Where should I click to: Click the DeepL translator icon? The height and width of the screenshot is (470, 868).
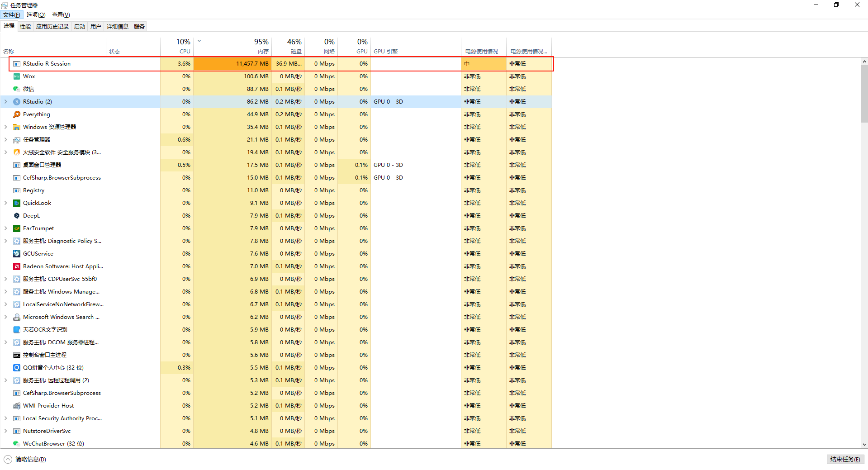16,216
